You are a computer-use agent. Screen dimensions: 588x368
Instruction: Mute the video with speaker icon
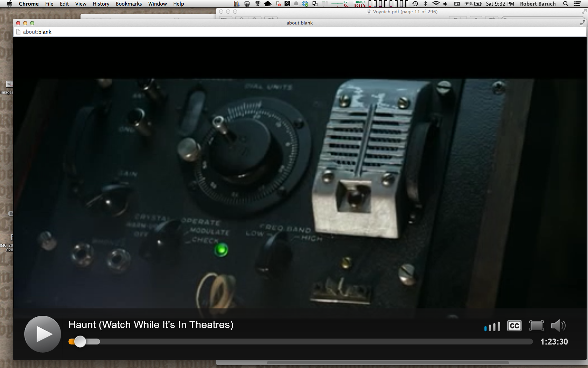558,326
